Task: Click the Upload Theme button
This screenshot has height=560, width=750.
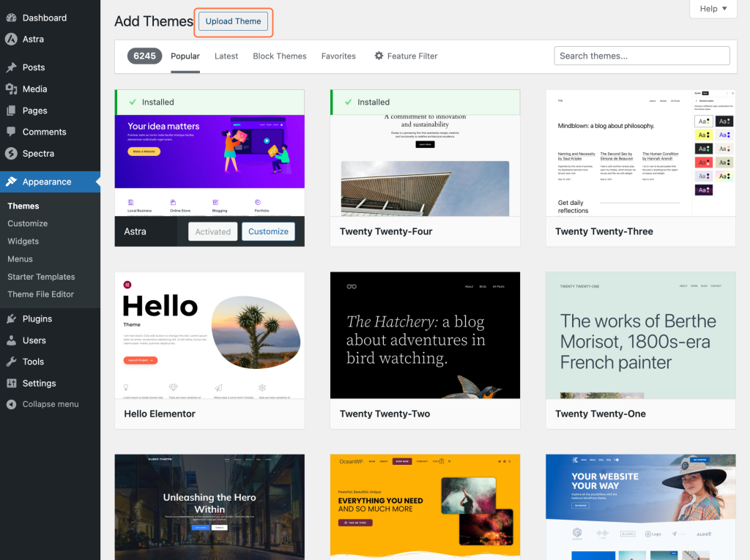Action: pyautogui.click(x=234, y=21)
